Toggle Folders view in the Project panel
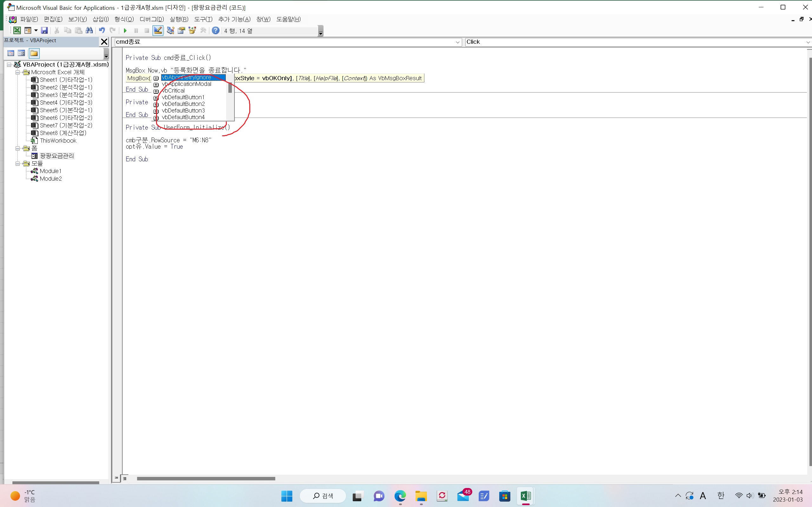This screenshot has height=507, width=812. click(34, 53)
